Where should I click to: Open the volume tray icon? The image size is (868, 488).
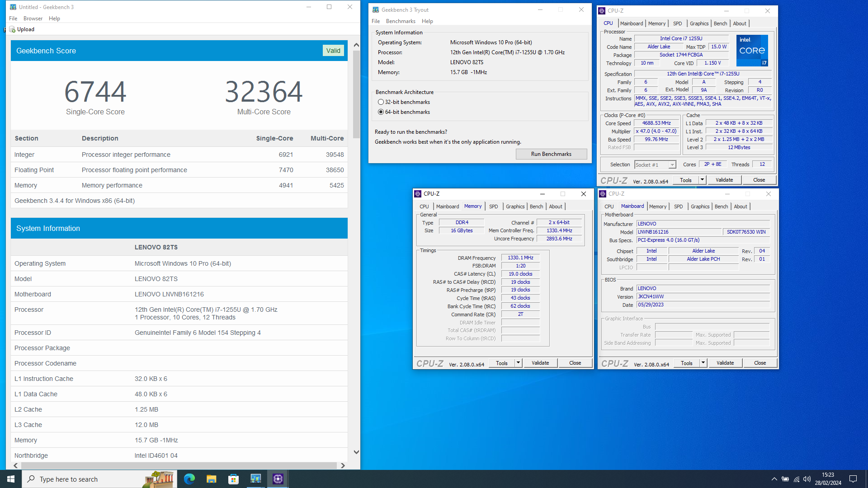(x=807, y=479)
